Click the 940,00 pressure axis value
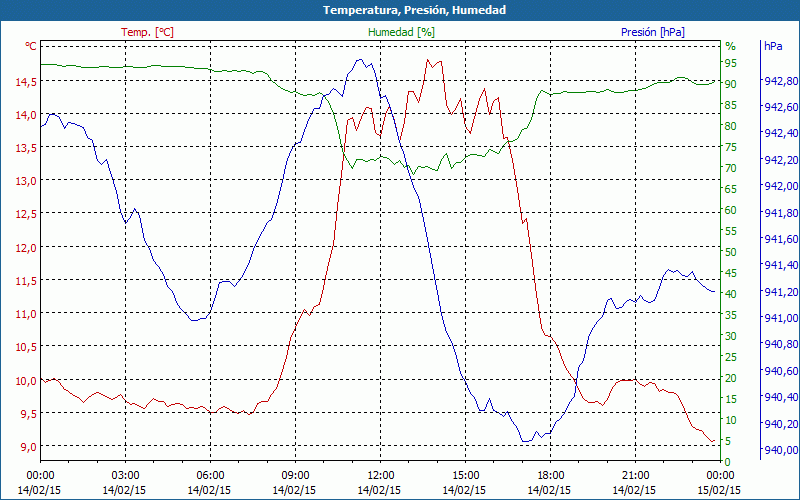 tap(779, 450)
